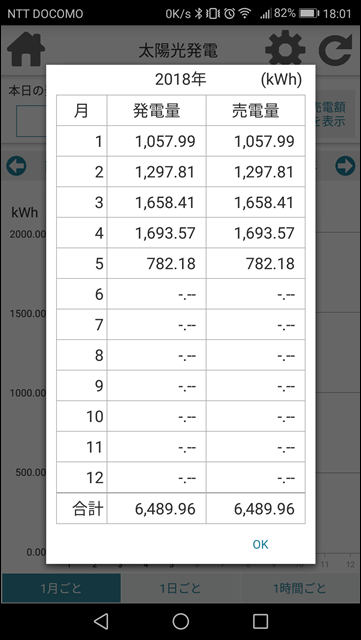
Task: Tap the battery status icon
Action: pyautogui.click(x=309, y=13)
